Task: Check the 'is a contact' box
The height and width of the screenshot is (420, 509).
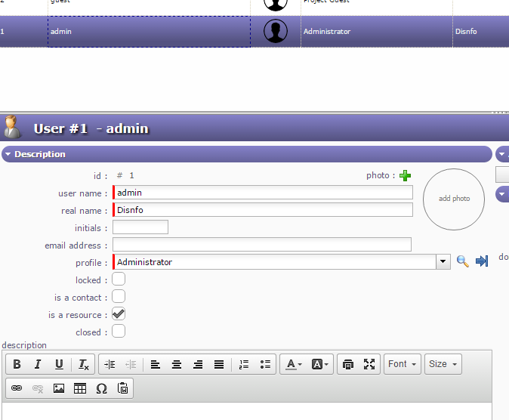Action: [x=119, y=297]
